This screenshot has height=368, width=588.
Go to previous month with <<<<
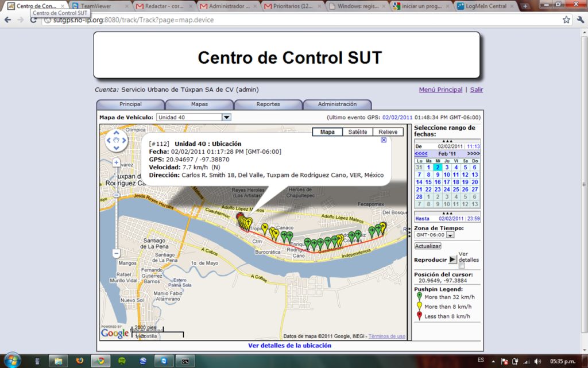tap(421, 154)
